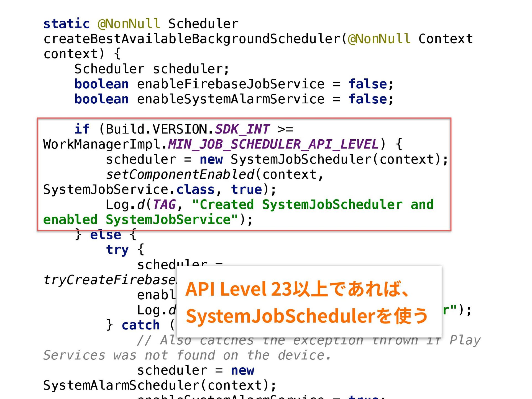Click the SDK_INT constant
The width and height of the screenshot is (532, 399).
[242, 129]
